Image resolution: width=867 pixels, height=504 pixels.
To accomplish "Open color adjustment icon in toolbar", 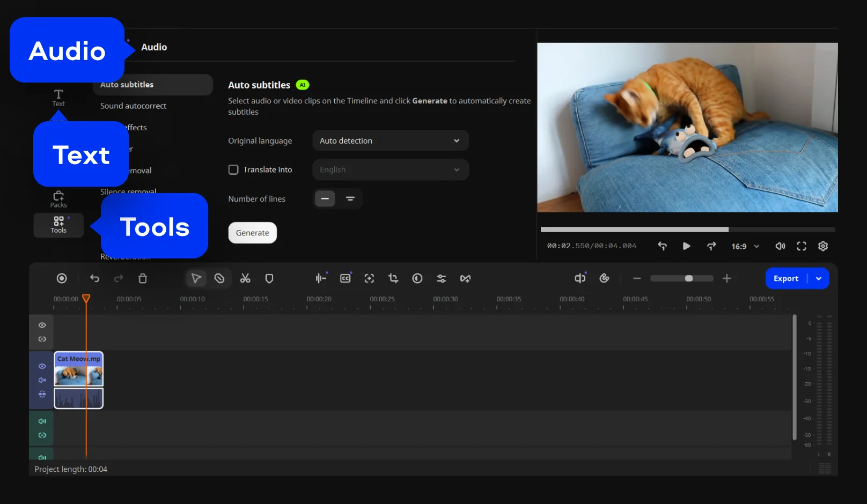I will pyautogui.click(x=417, y=278).
